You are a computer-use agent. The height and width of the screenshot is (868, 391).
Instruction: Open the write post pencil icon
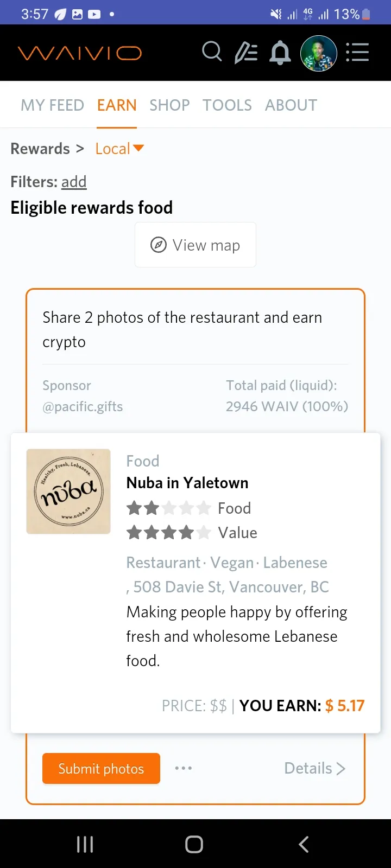pos(245,53)
